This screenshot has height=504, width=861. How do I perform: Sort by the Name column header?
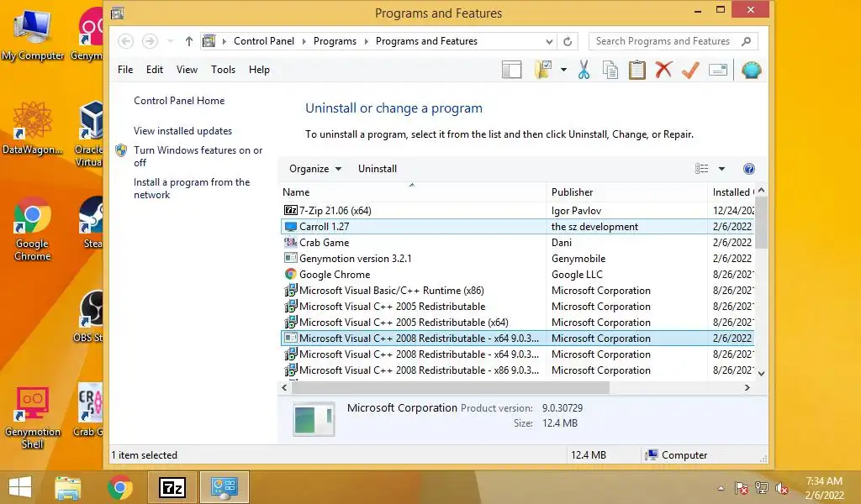pyautogui.click(x=412, y=192)
